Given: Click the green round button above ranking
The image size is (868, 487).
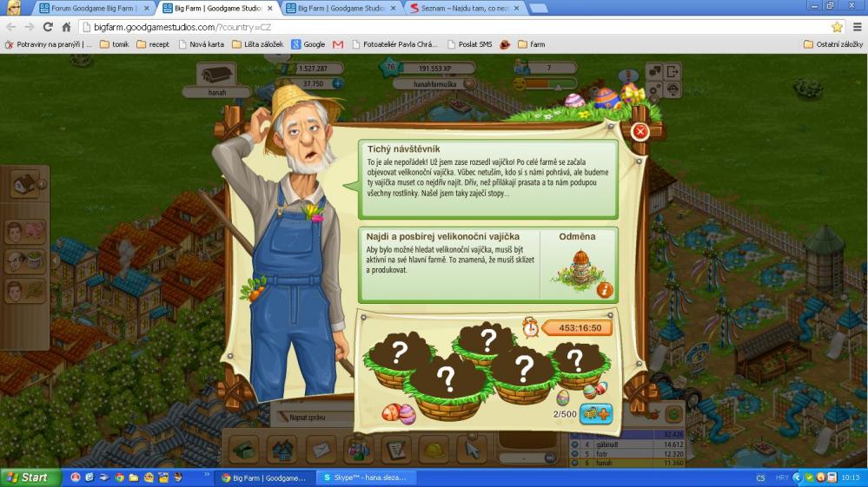Looking at the screenshot, I should (x=673, y=413).
